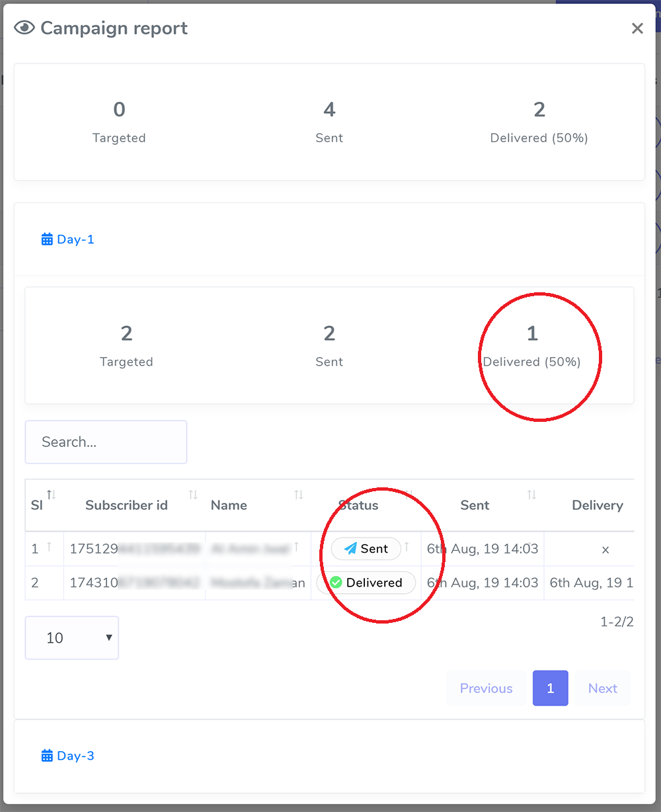Click the green check icon on Delivered badge
The width and height of the screenshot is (661, 812).
click(335, 583)
